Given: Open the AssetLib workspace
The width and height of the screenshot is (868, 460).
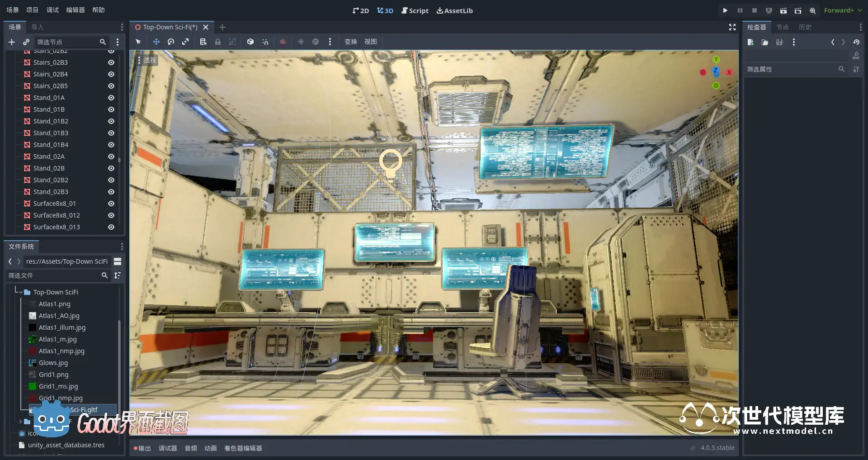Looking at the screenshot, I should tap(454, 10).
